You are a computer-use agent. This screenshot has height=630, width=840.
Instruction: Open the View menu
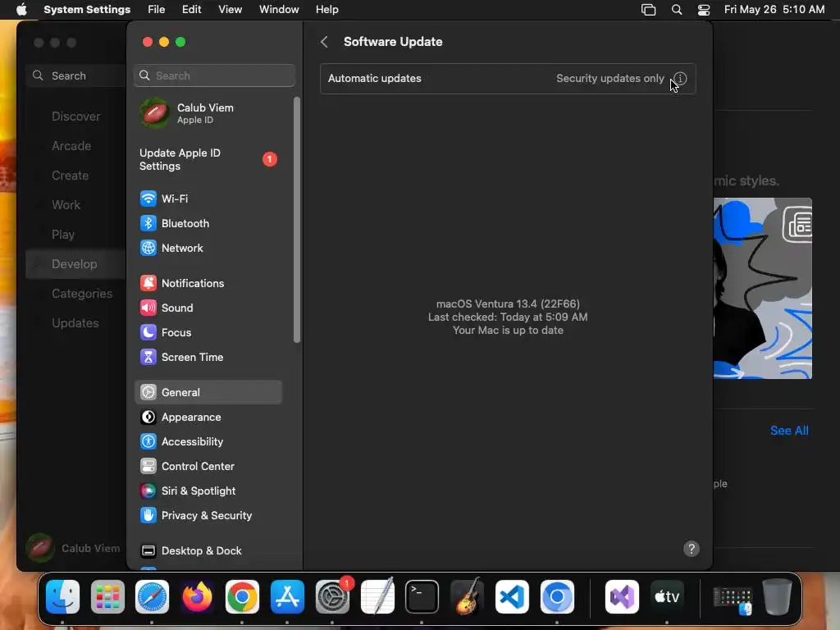click(231, 10)
